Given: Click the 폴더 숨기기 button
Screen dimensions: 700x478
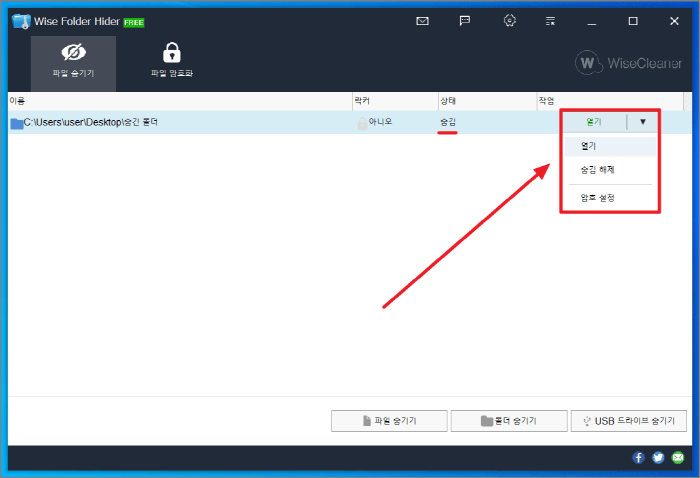Looking at the screenshot, I should (x=509, y=421).
